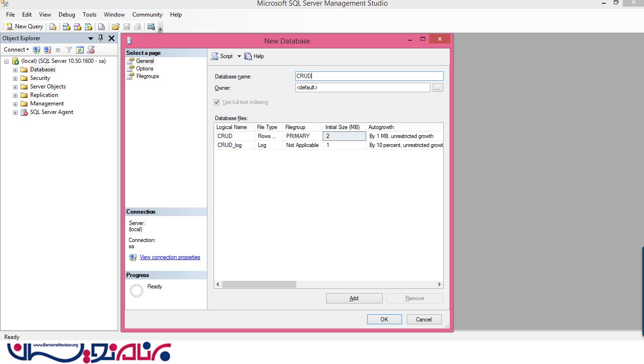Click the Database Engine Query icon
The image size is (644, 364).
point(53,26)
